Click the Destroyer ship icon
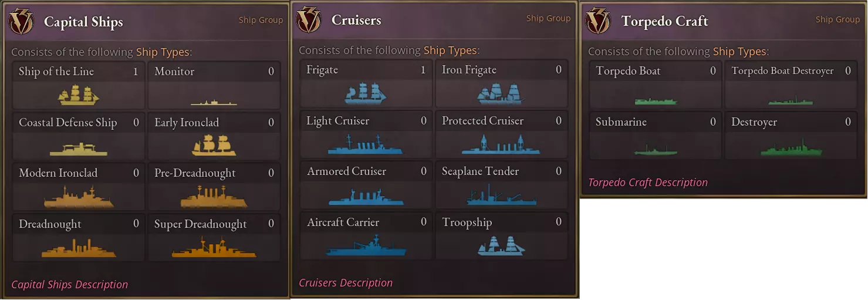This screenshot has height=300, width=868. click(791, 149)
